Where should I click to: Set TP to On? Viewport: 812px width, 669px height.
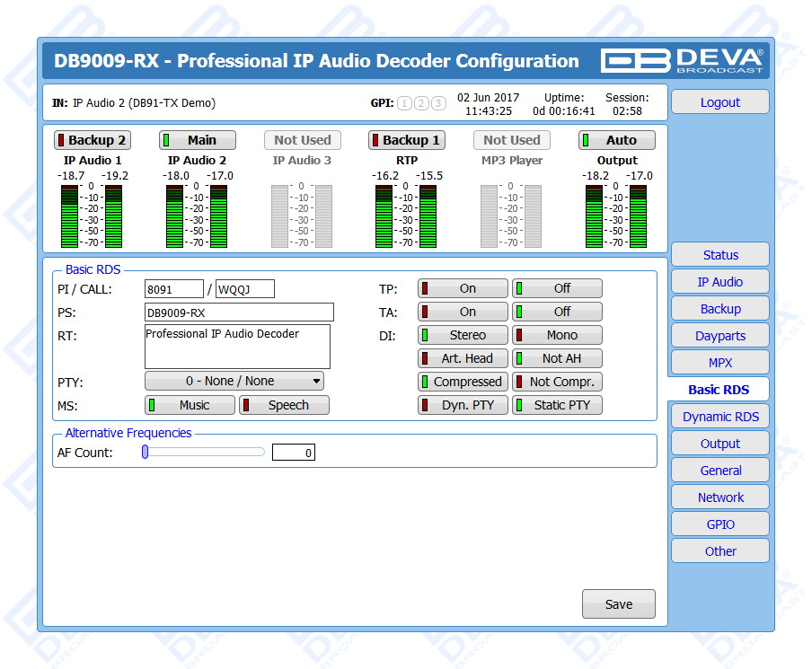tap(463, 288)
